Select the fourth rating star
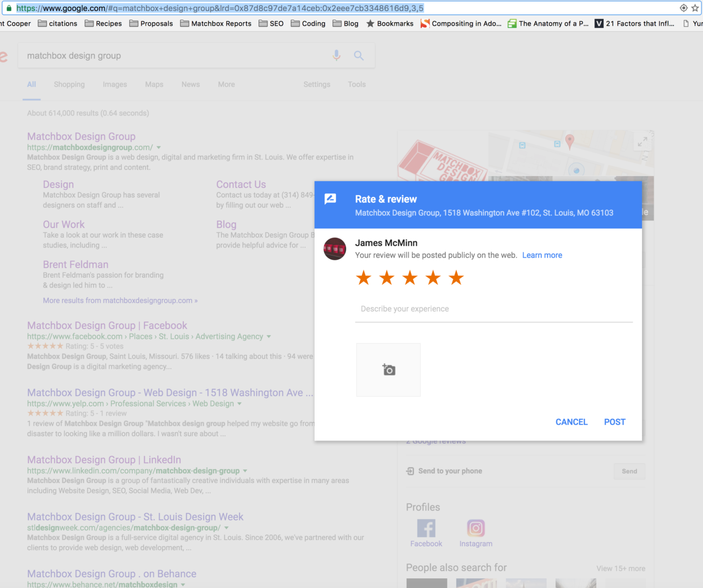Viewport: 703px width, 588px height. click(433, 278)
